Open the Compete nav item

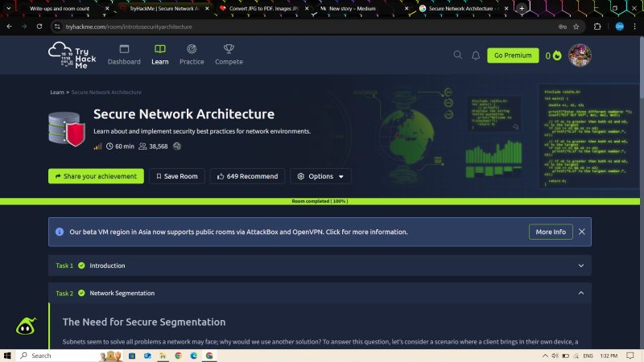(x=229, y=55)
